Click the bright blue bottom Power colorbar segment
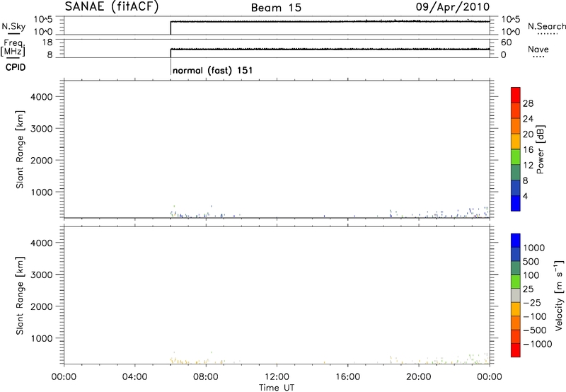 point(516,203)
